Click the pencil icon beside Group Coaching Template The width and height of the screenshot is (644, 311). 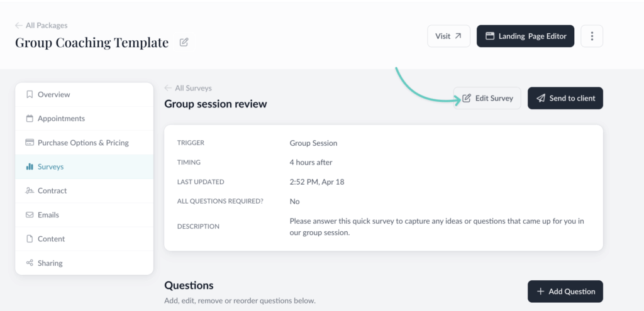[184, 43]
